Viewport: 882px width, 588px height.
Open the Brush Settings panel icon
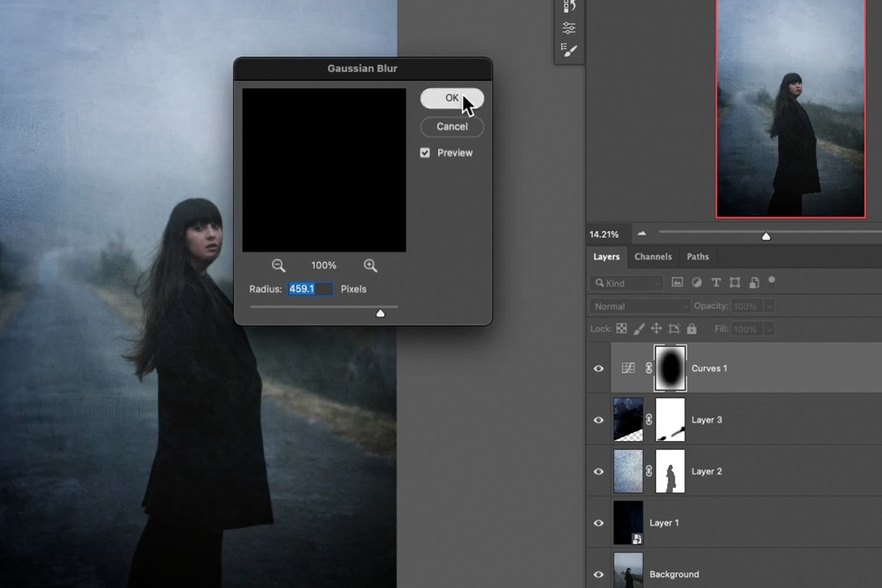coord(570,50)
